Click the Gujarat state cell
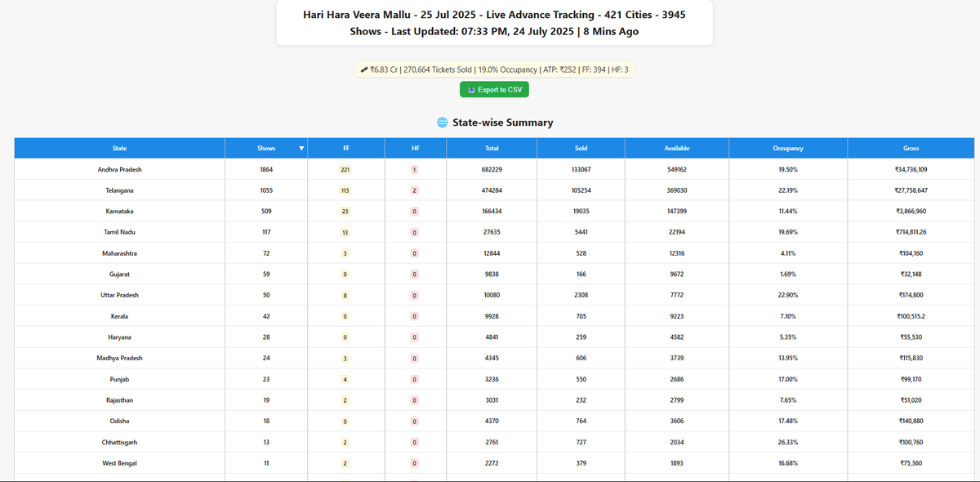This screenshot has width=980, height=482. pyautogui.click(x=120, y=274)
